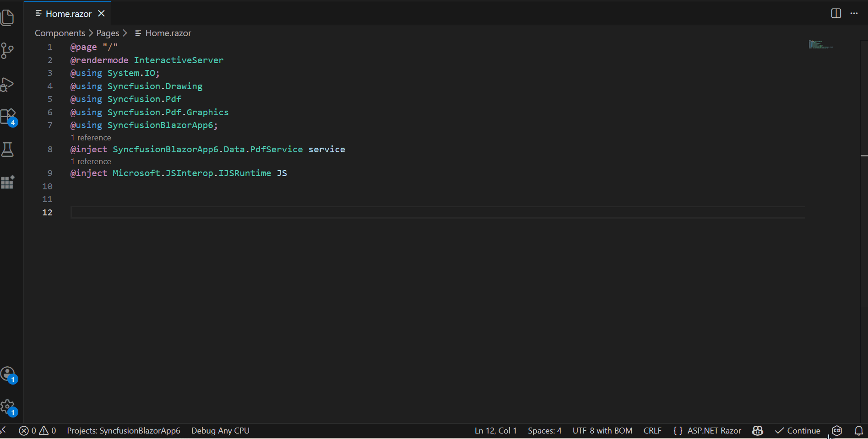This screenshot has height=439, width=868.
Task: Open the Run and Debug panel
Action: 8,84
